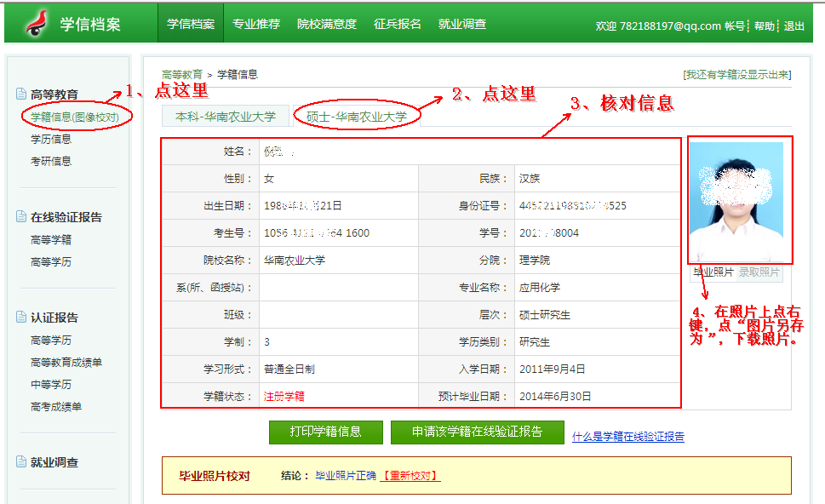Click the 学信档案 red bird logo
The height and width of the screenshot is (504, 825).
click(37, 24)
